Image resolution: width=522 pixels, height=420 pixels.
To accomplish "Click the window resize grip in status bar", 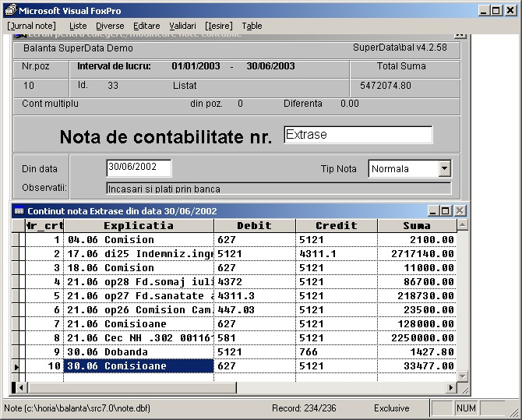I will click(x=515, y=412).
